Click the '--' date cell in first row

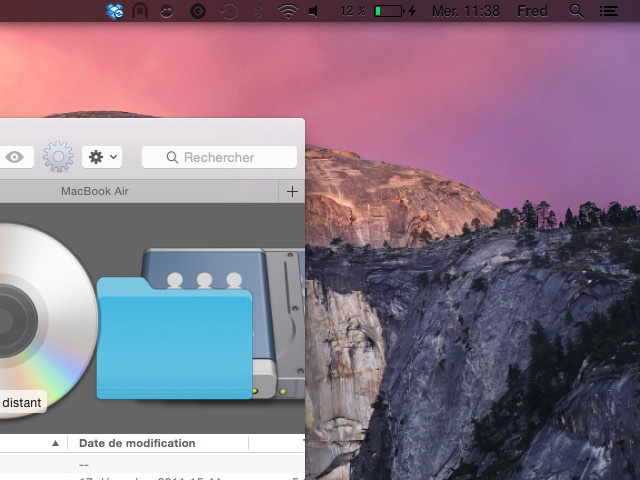84,465
